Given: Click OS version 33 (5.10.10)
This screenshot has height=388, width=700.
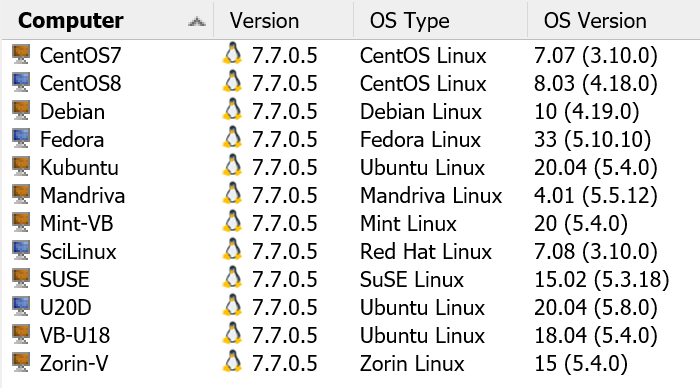Looking at the screenshot, I should pos(592,140).
